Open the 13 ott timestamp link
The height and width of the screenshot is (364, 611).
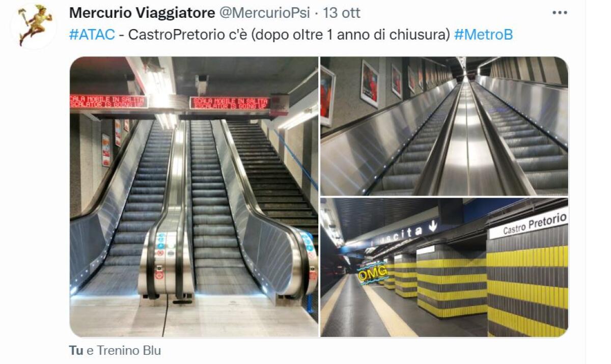(x=342, y=13)
